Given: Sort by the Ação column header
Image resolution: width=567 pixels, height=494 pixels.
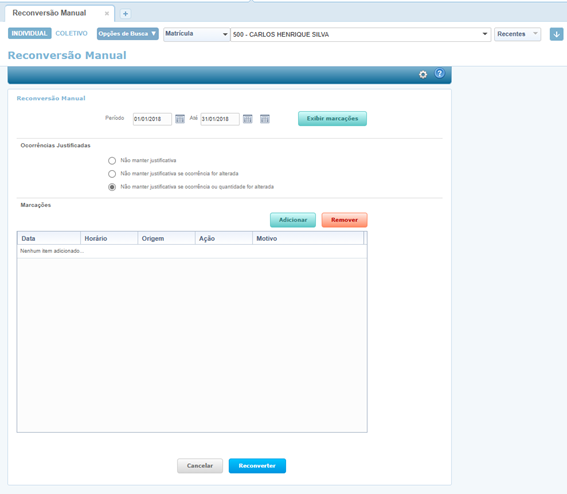Looking at the screenshot, I should (224, 238).
